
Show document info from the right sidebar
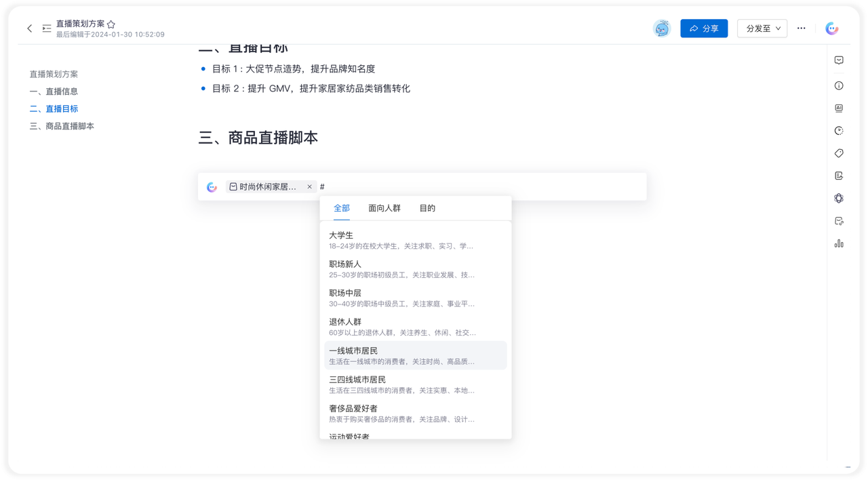[839, 85]
